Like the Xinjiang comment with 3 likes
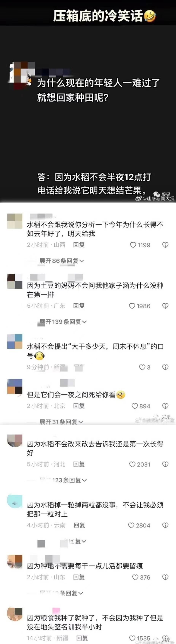The image size is (176, 644). coord(142,367)
